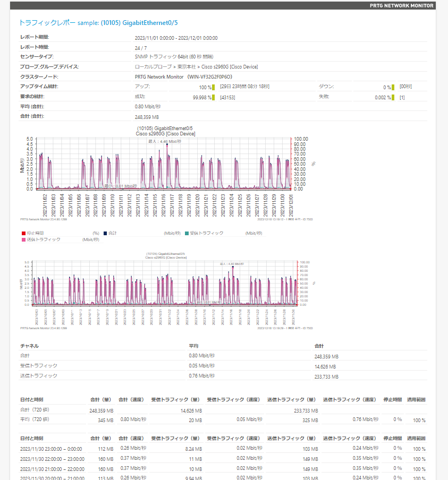Select the 2023/11/30 21:00:00 – 22:00:00 row
Screen dimensions: 448x480
click(x=223, y=469)
